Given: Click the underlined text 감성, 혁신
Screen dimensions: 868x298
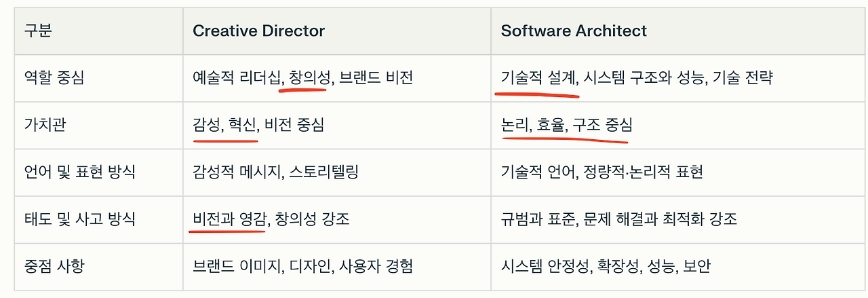Looking at the screenshot, I should click(224, 124).
